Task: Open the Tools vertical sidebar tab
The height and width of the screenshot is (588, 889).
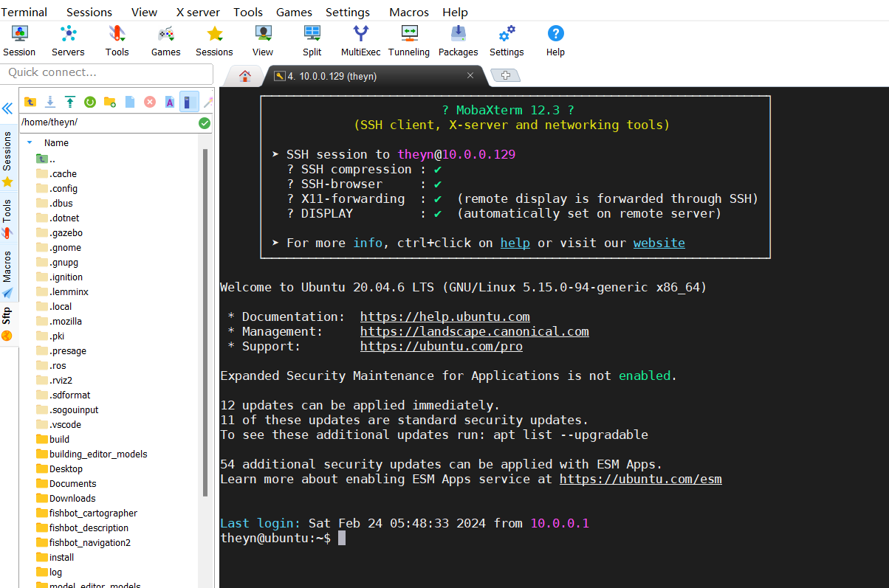Action: tap(7, 218)
